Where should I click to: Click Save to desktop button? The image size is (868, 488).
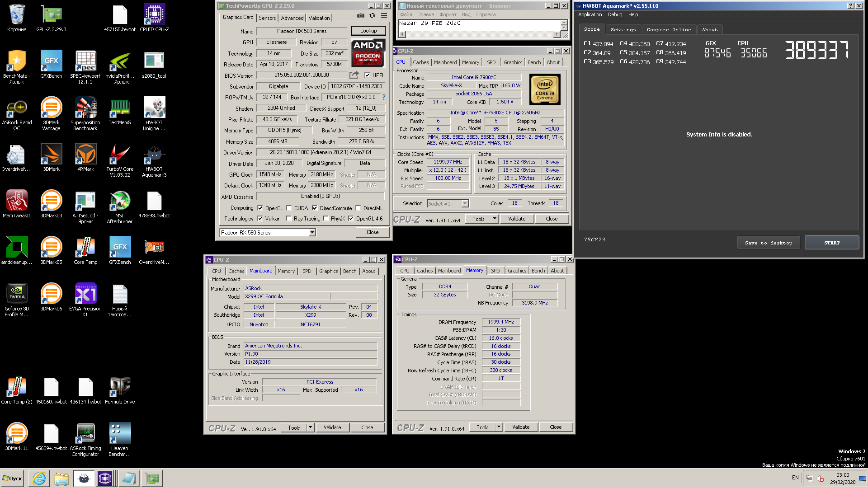[769, 243]
